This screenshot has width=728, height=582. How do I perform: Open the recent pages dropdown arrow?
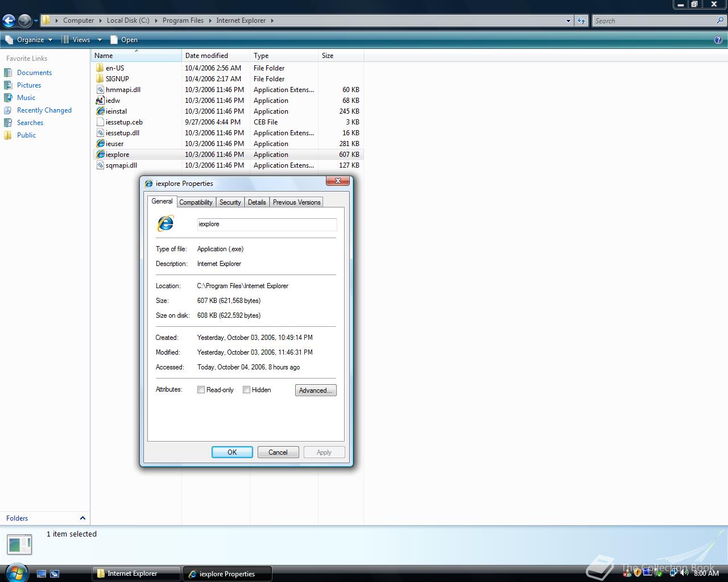(36, 21)
